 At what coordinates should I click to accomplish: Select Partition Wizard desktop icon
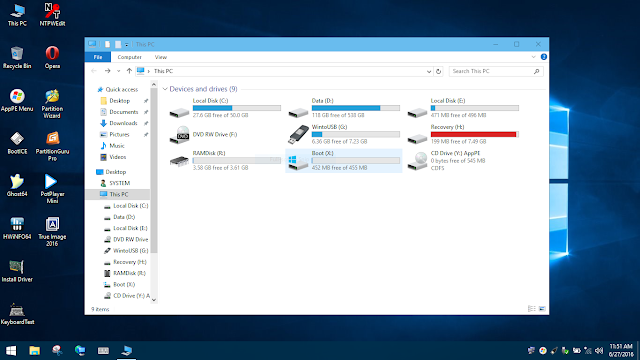[52, 104]
